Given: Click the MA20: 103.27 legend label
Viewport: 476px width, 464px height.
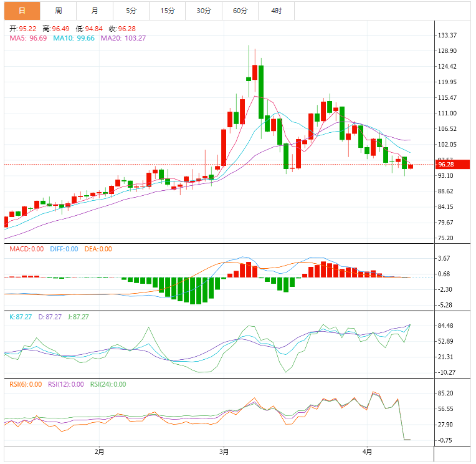Looking at the screenshot, I should pos(123,38).
